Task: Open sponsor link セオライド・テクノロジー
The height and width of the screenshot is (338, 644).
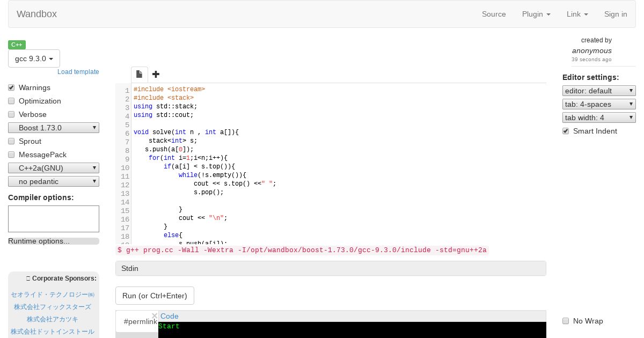Action: (x=53, y=295)
